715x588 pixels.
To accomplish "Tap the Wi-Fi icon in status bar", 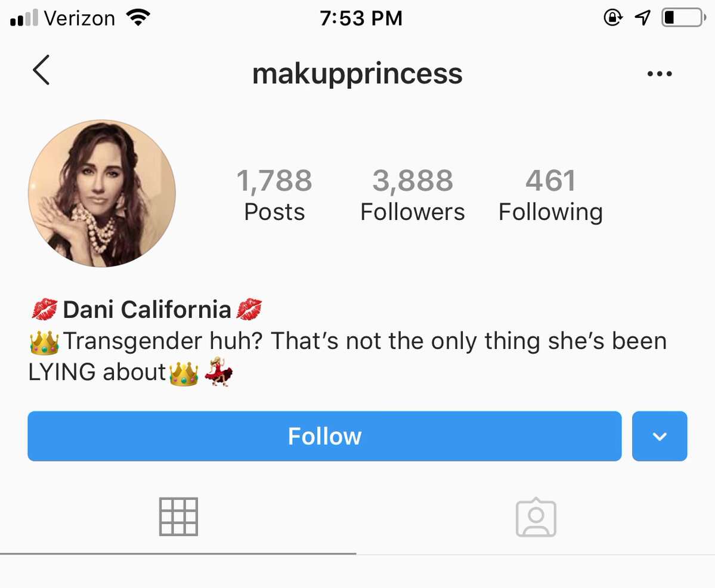I will tap(138, 18).
